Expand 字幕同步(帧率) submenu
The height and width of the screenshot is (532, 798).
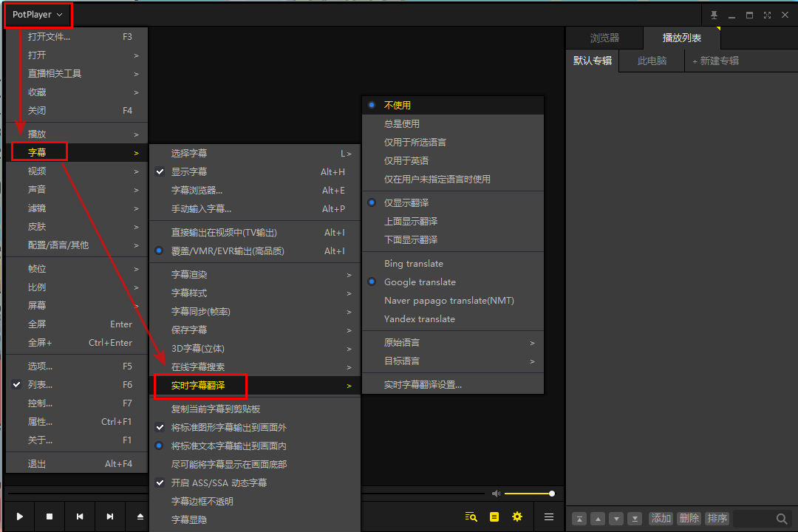coord(255,311)
